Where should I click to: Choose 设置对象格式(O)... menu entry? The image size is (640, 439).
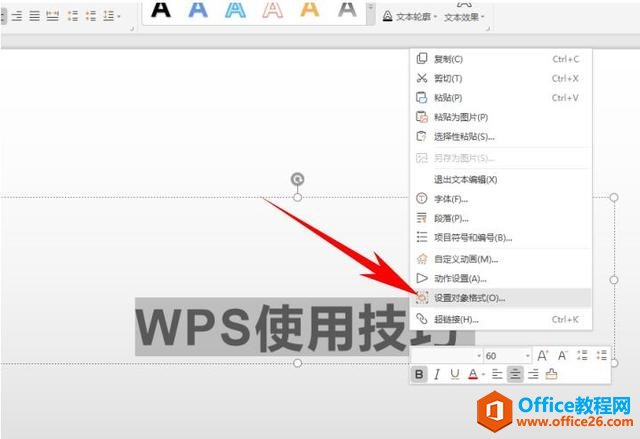[501, 298]
